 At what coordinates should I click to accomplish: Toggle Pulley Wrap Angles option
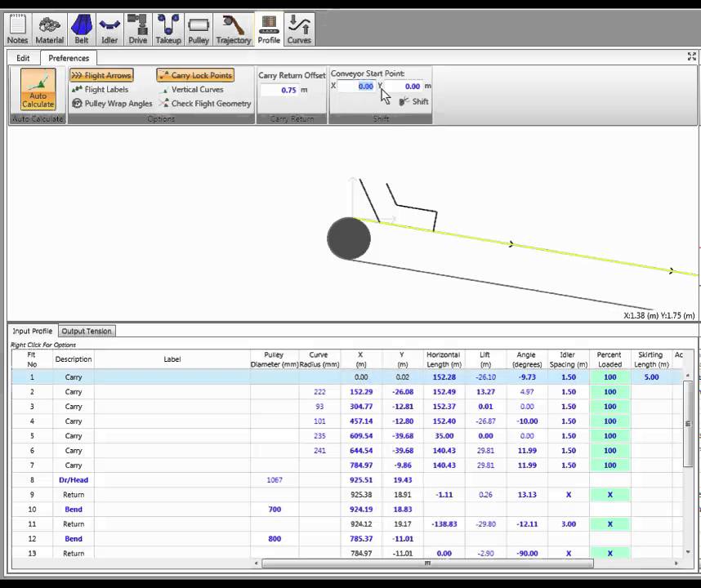click(x=112, y=103)
